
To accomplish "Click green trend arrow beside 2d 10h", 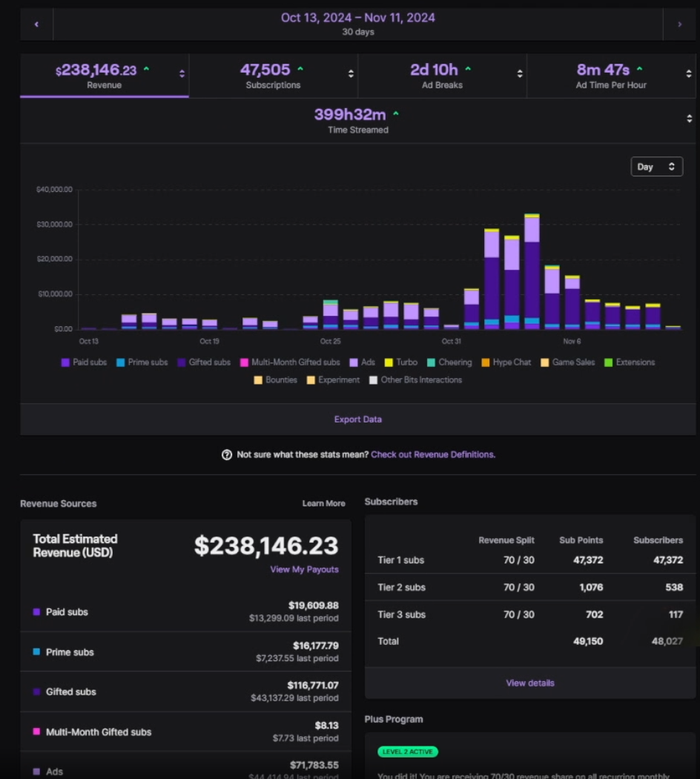I will (468, 68).
